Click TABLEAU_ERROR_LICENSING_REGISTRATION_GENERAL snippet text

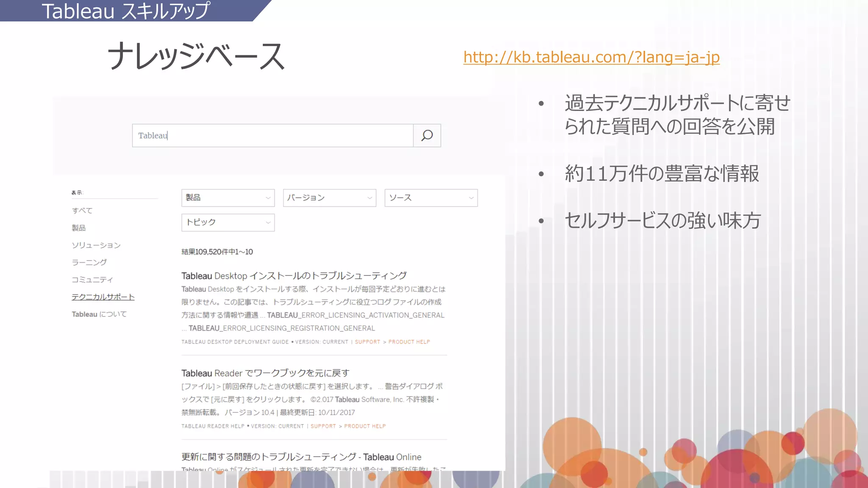[x=282, y=328]
